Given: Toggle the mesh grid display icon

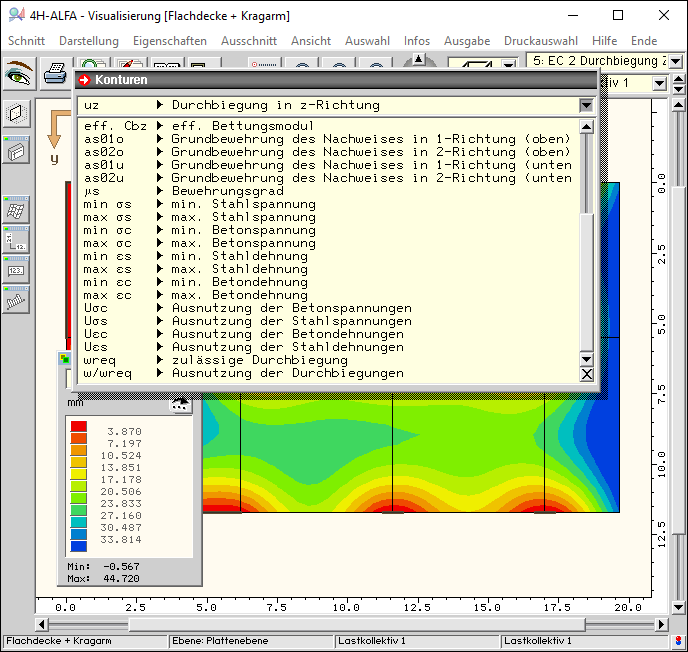Looking at the screenshot, I should tap(16, 210).
